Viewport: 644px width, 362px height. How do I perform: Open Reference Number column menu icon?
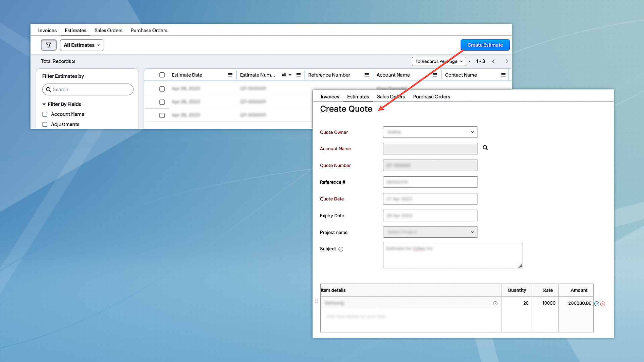coord(367,75)
